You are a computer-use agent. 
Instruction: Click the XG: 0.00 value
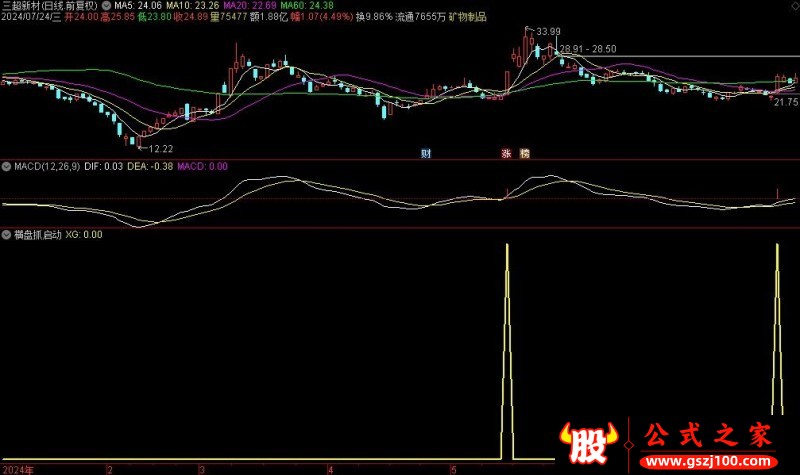(x=84, y=235)
